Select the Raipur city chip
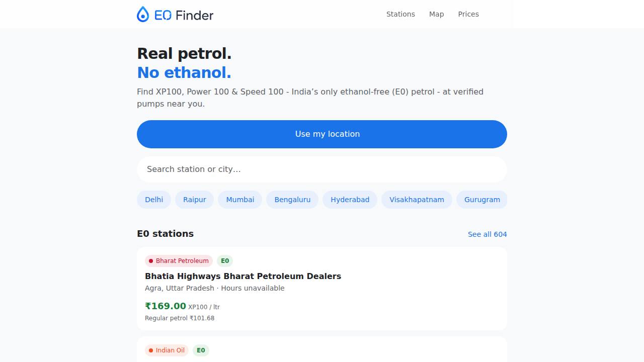 (195, 200)
